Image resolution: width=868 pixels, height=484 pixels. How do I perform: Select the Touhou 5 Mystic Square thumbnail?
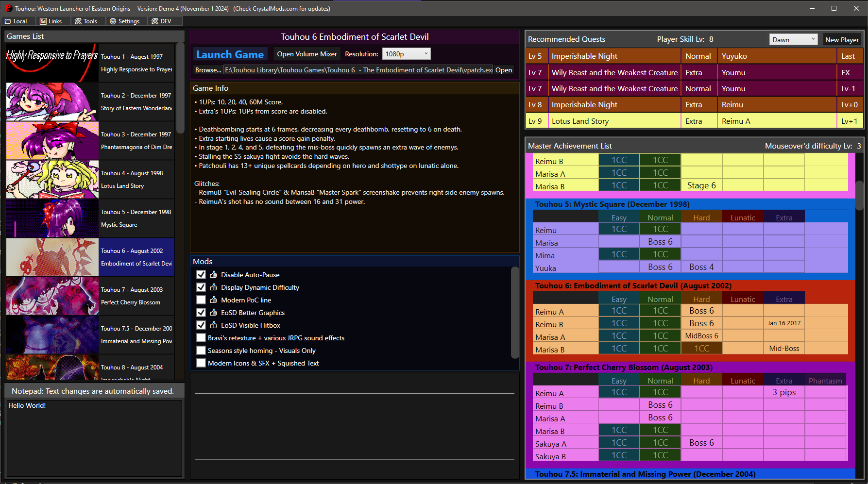coord(52,218)
